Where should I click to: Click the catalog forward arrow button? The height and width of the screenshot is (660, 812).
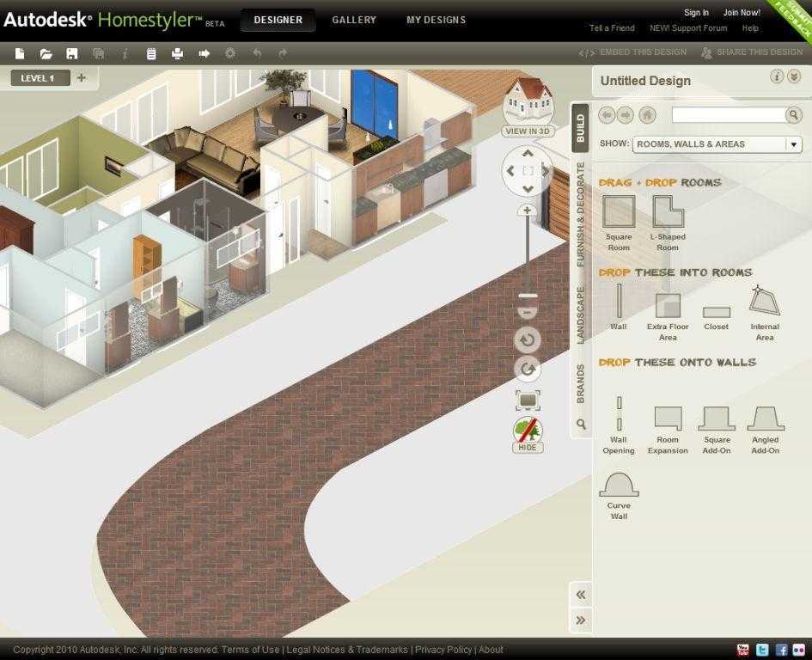[x=626, y=115]
